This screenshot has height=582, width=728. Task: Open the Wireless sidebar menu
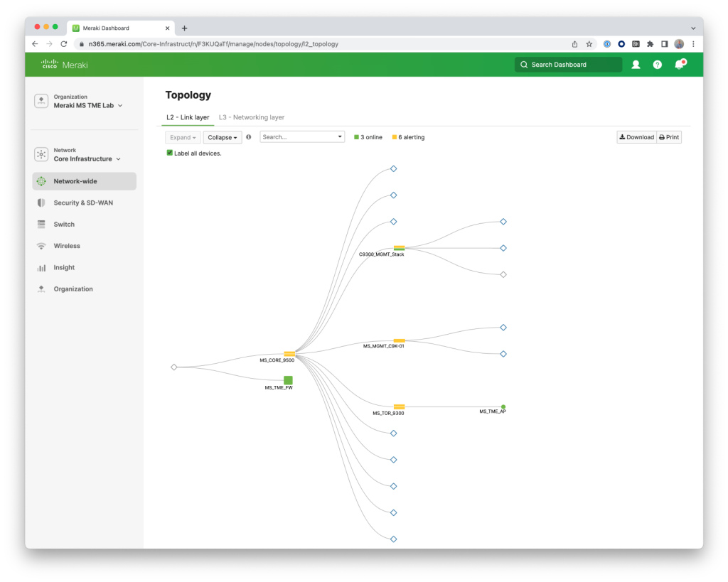tap(85, 245)
